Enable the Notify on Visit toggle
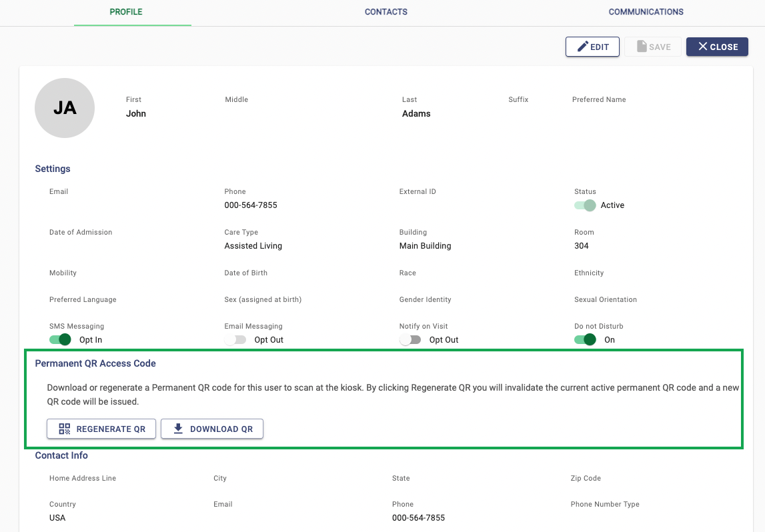765x532 pixels. click(410, 340)
